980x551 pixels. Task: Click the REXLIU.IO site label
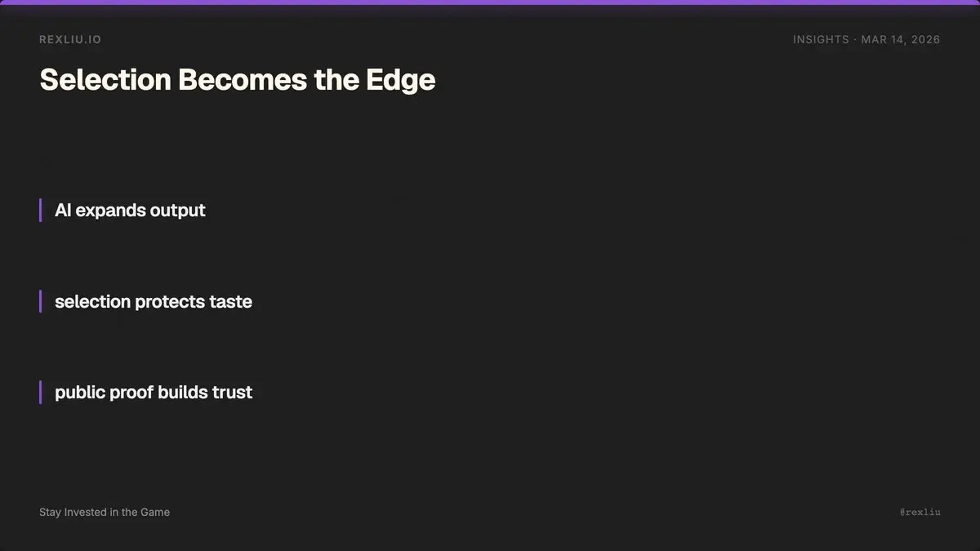(70, 39)
